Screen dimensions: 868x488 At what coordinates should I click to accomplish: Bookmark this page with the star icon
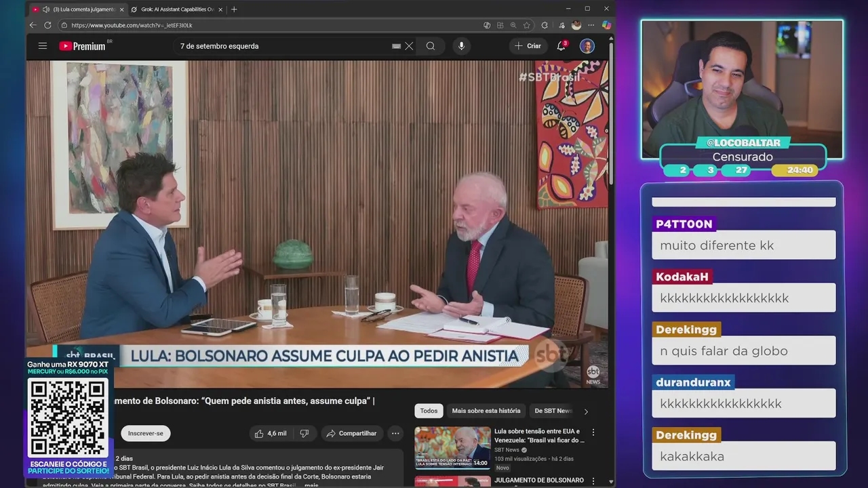coord(527,25)
